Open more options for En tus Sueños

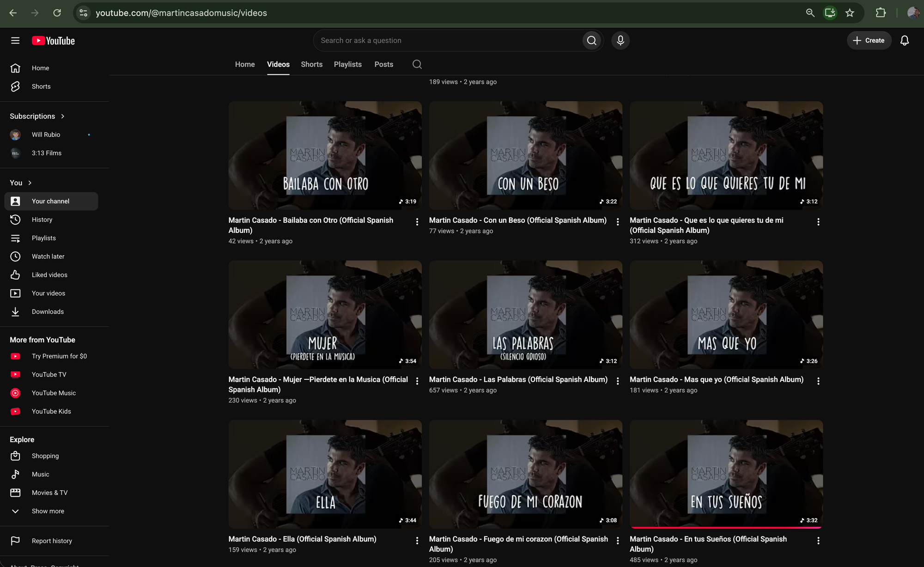[818, 541]
